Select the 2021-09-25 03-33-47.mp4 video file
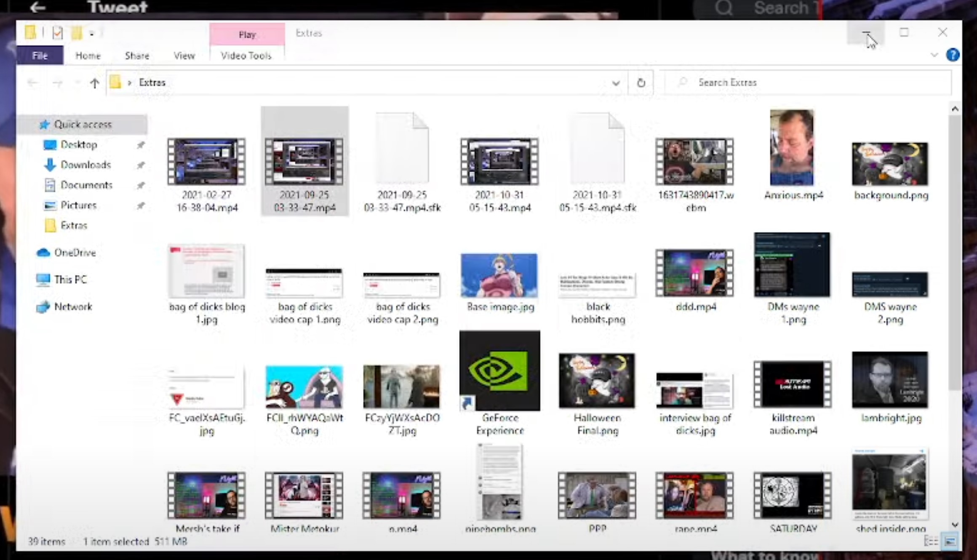The width and height of the screenshot is (977, 560). click(304, 162)
